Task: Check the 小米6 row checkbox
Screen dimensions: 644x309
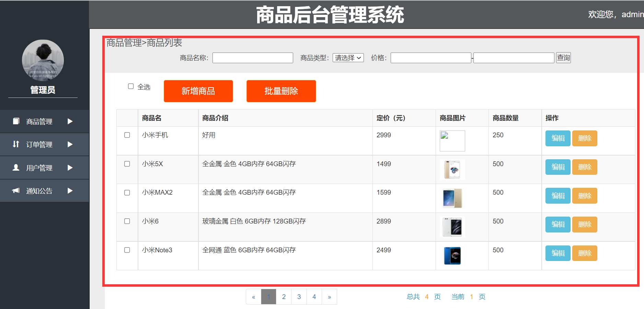Action: click(x=127, y=221)
